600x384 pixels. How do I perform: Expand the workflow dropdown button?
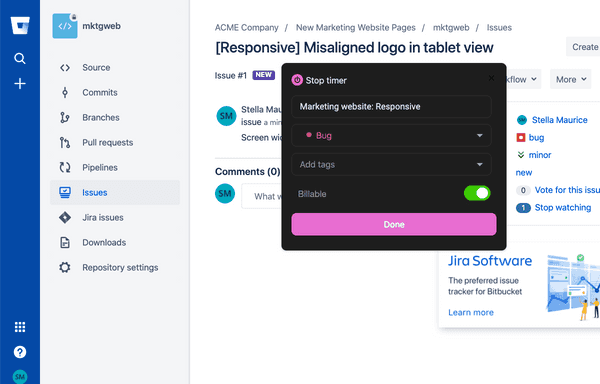pos(522,79)
